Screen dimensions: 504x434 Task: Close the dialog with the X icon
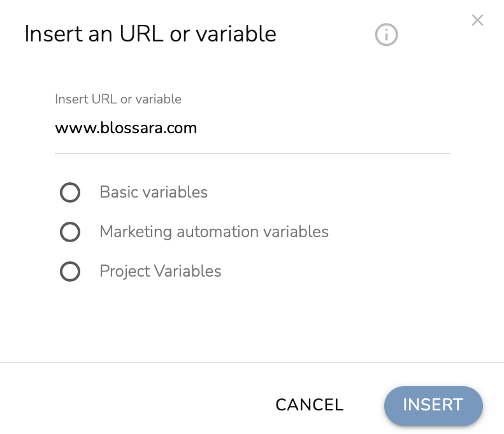pyautogui.click(x=477, y=20)
